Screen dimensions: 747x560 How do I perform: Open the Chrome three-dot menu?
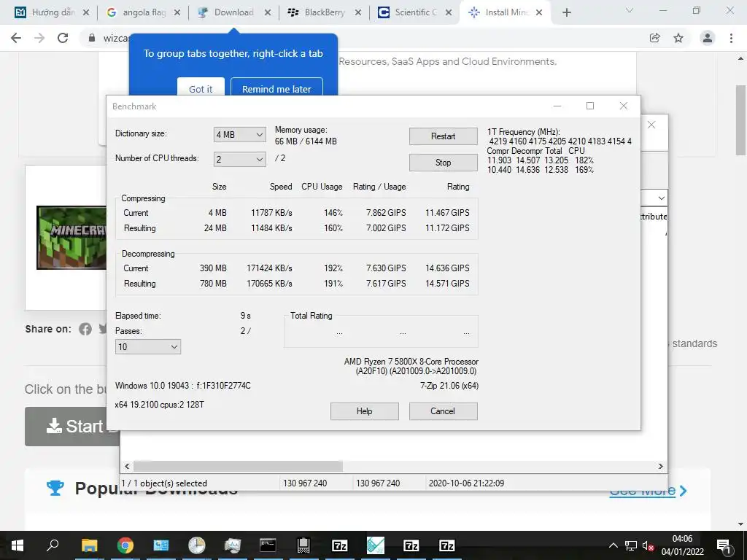pyautogui.click(x=731, y=38)
